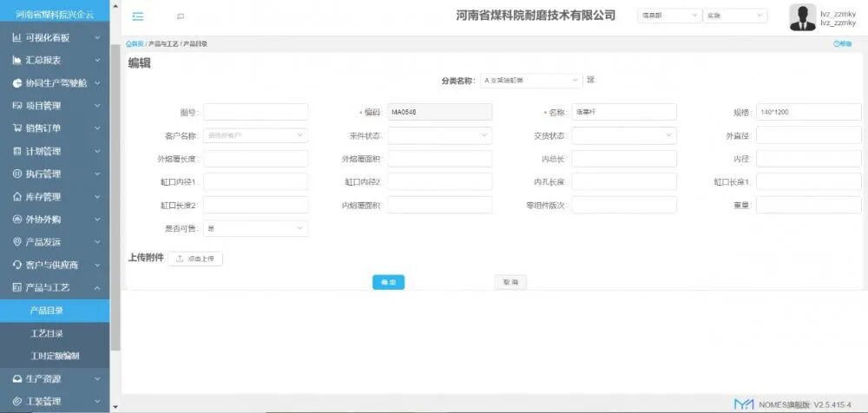This screenshot has height=413, width=868.
Task: Click into the 名称 input field
Action: [624, 112]
